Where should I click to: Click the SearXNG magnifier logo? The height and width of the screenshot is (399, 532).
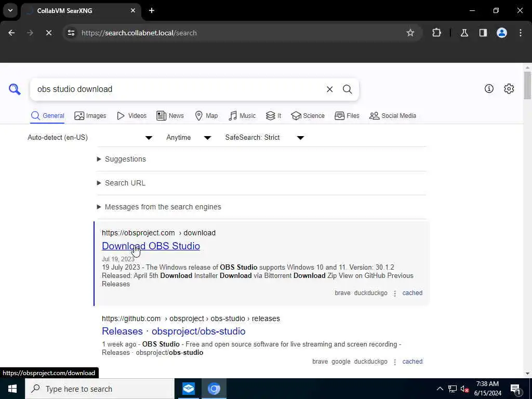click(x=15, y=89)
